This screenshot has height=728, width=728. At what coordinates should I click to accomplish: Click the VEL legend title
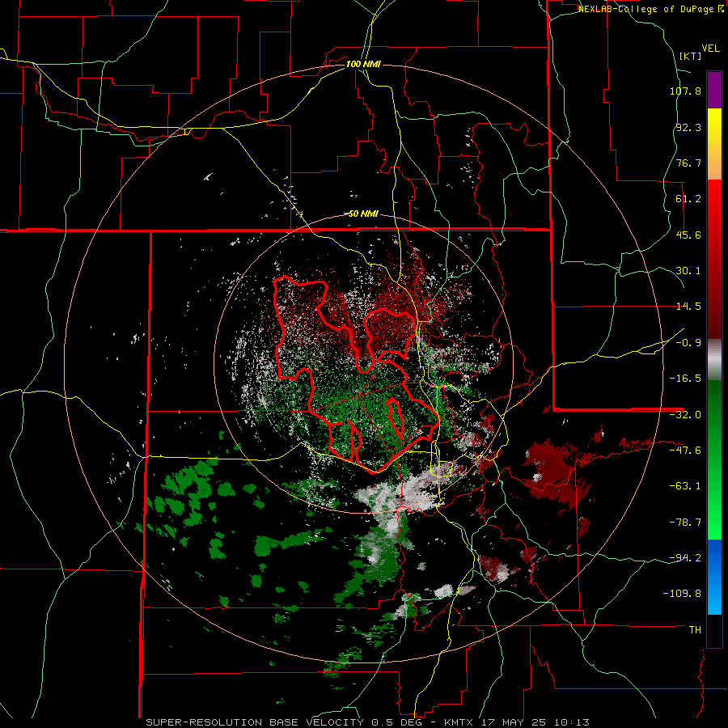pos(710,49)
